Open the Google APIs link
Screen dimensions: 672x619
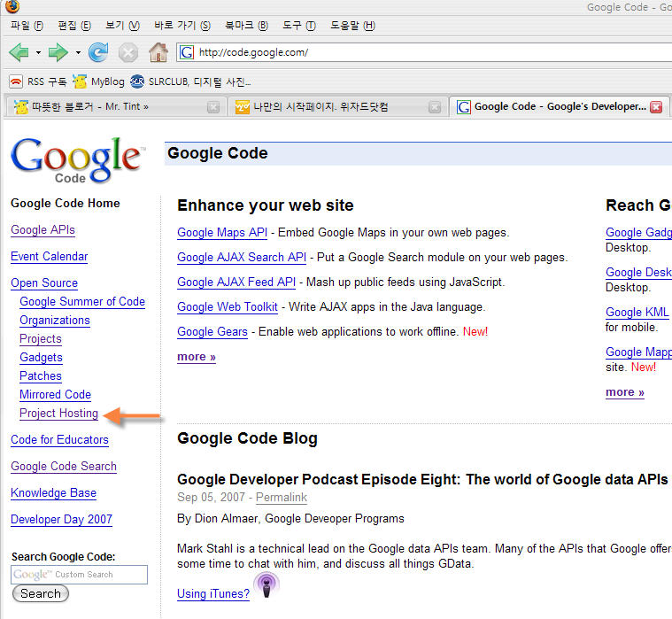point(42,230)
